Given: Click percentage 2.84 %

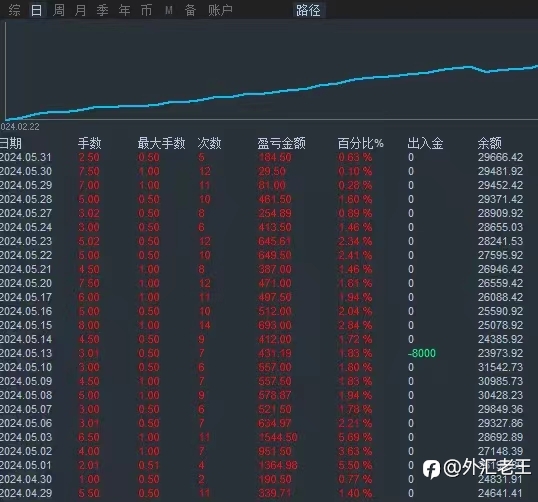Looking at the screenshot, I should pyautogui.click(x=355, y=325).
